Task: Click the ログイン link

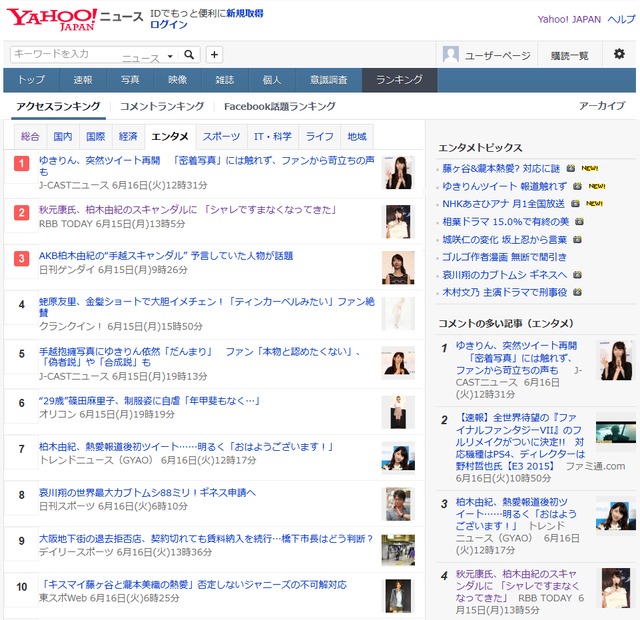Action: coord(169,24)
